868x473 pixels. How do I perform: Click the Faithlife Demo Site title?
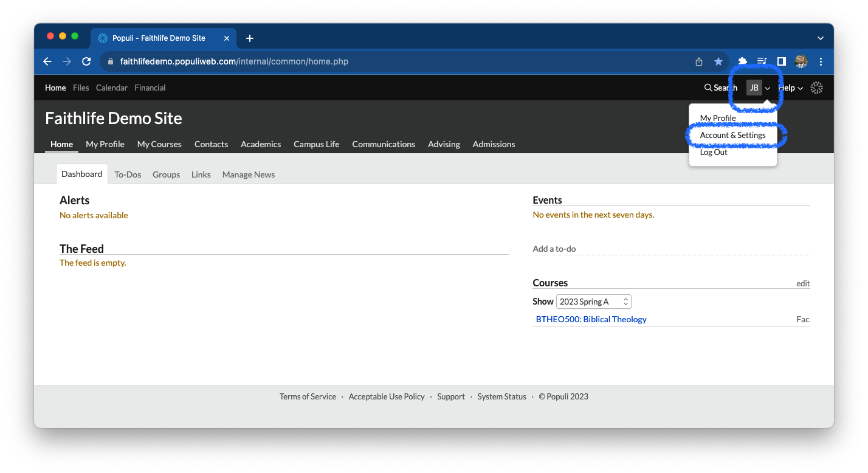coord(114,118)
